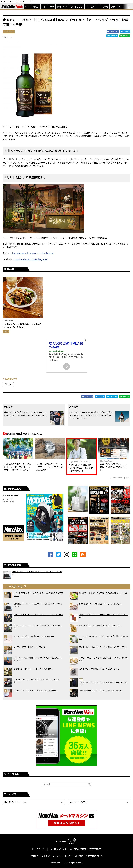This screenshot has width=133, height=868.
Task: Click the ブックマーク button below the ドリンク tag
Action: point(112,397)
